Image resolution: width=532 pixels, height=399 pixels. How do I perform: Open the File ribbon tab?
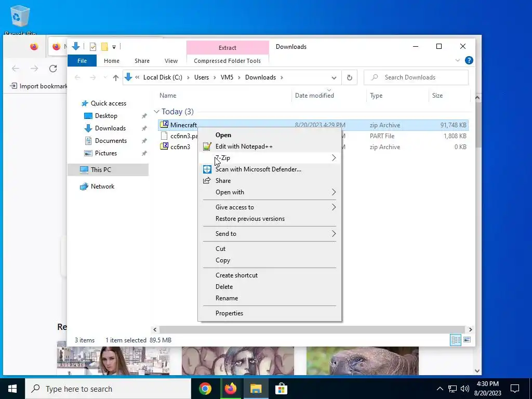coord(82,61)
